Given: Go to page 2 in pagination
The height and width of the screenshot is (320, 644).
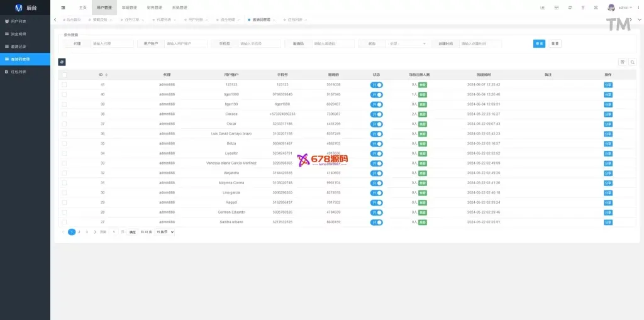Looking at the screenshot, I should [x=79, y=232].
